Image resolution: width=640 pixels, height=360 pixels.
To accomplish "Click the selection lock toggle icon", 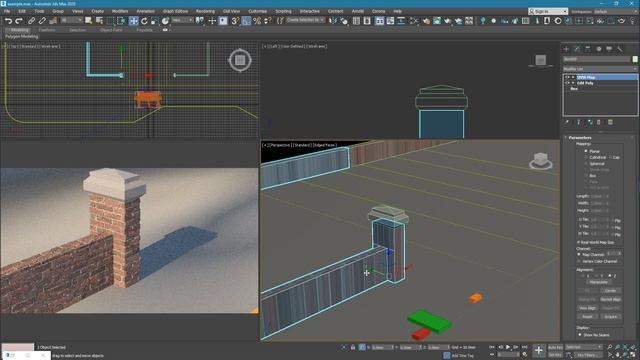I will (x=353, y=347).
